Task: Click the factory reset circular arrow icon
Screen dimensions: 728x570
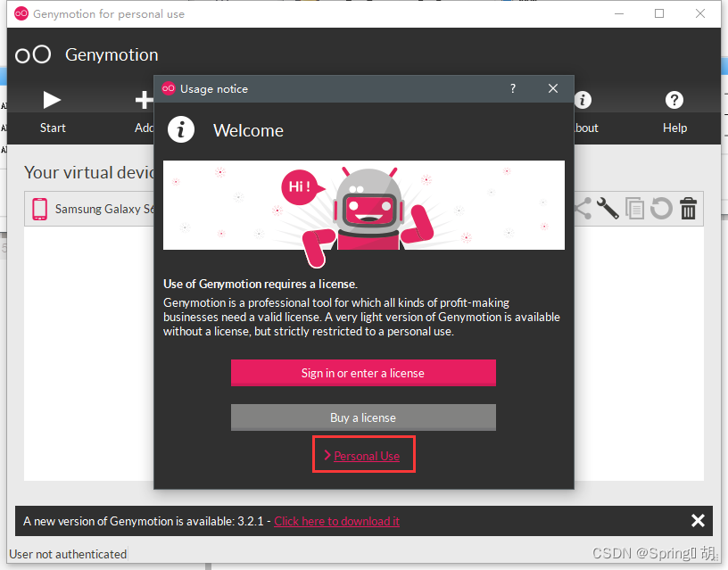Action: [661, 209]
